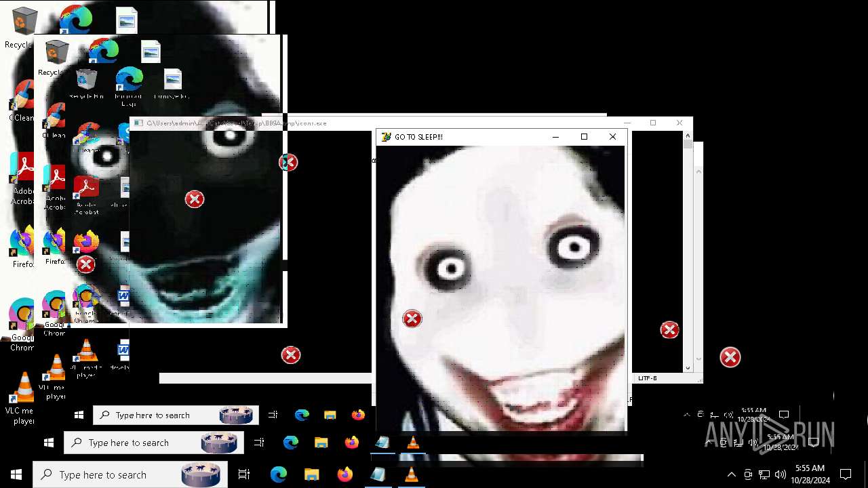Open the Start menu on the bottom taskbar

[16, 474]
